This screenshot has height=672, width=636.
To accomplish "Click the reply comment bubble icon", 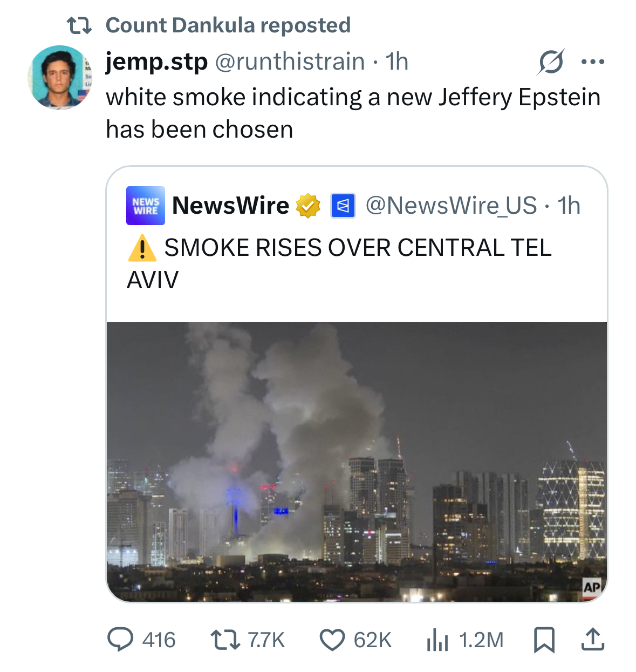I will point(120,640).
